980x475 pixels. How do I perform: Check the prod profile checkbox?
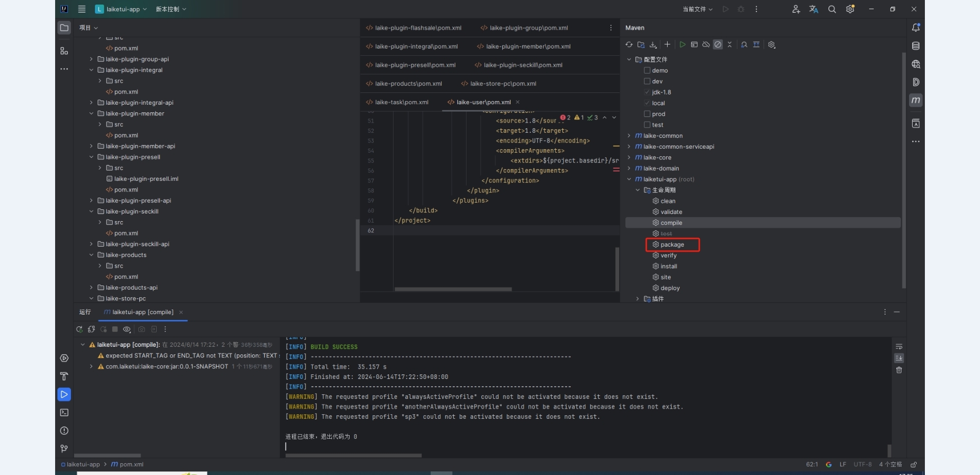(x=647, y=114)
